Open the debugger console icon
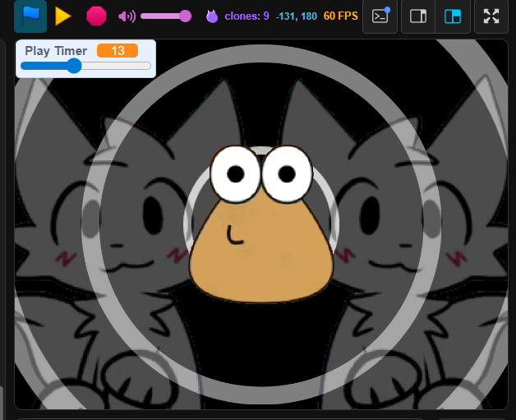Screen dimensions: 516x420 pos(380,16)
